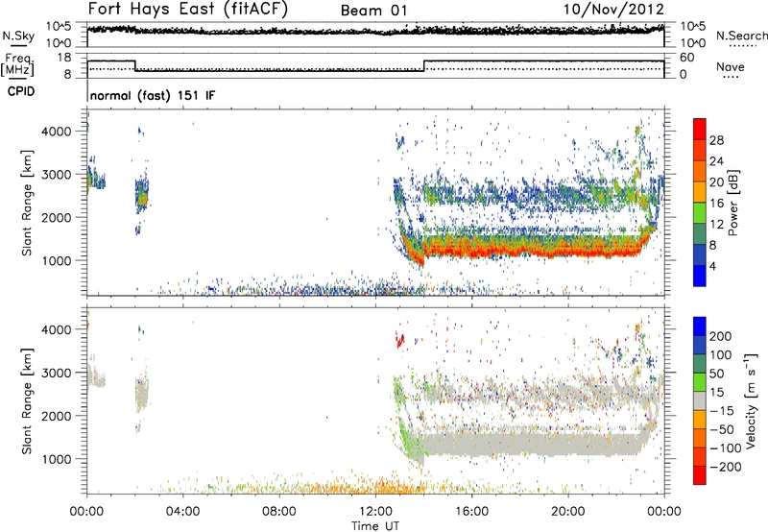Click the Velocity scale value '-200'

point(726,467)
